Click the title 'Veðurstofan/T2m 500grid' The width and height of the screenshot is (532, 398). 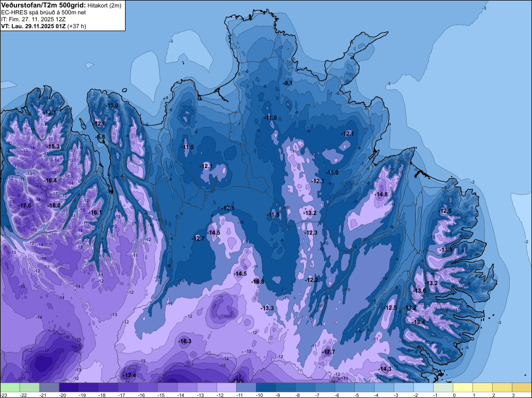pyautogui.click(x=44, y=5)
